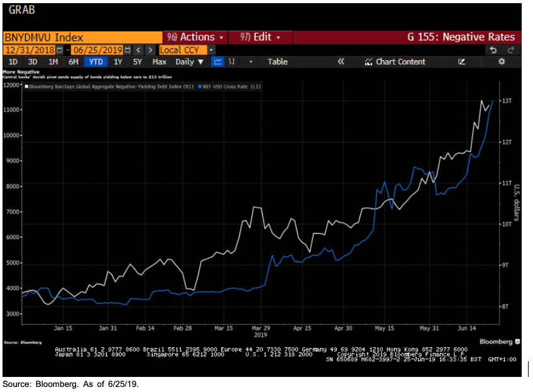Click 12000 left axis label
This screenshot has width=533, height=392.
[x=11, y=85]
